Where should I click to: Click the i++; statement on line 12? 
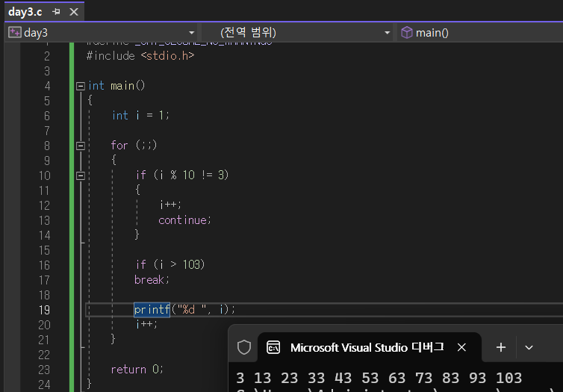(170, 205)
